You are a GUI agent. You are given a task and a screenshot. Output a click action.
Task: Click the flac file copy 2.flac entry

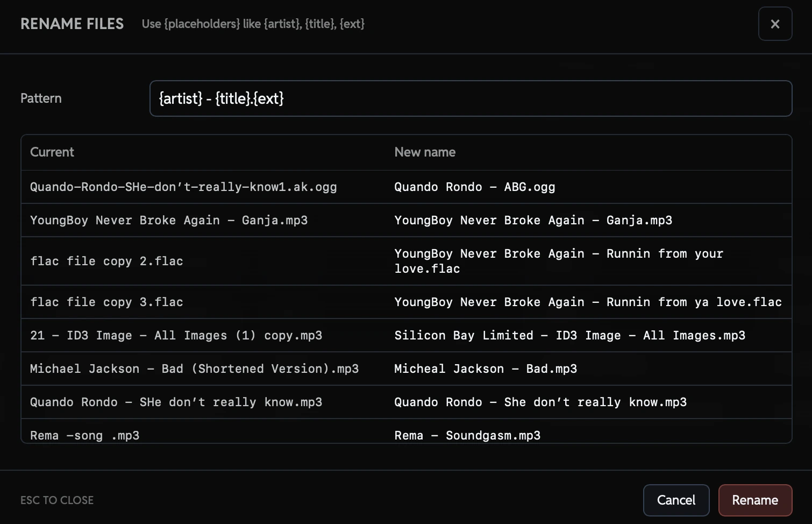(106, 261)
